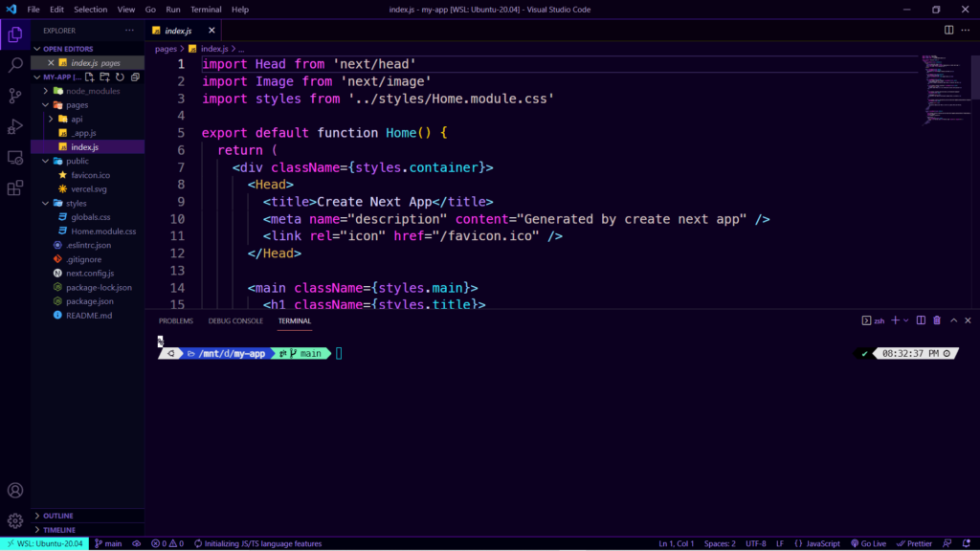Switch to the PROBLEMS tab
This screenshot has height=551, width=980.
[176, 320]
